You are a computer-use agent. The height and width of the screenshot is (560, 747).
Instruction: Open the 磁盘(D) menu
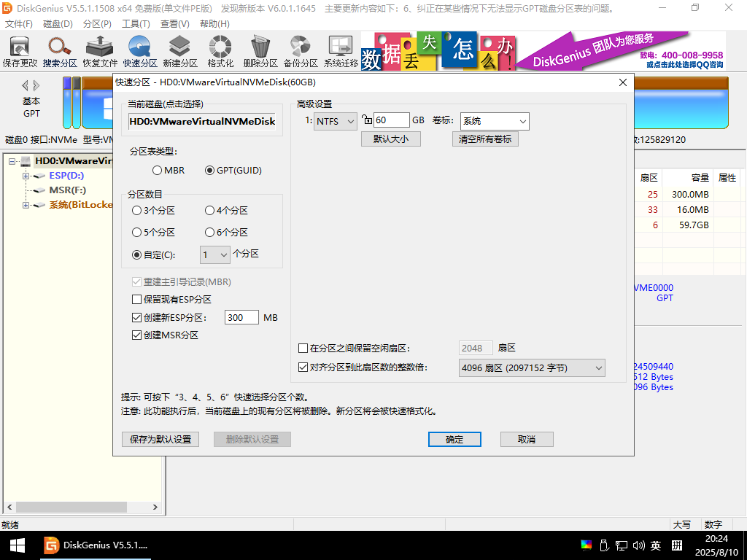[x=58, y=24]
